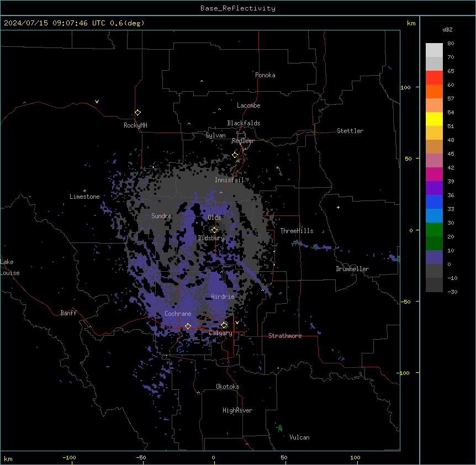Screen dimensions: 476x465
Task: Click the Okotoks city label
Action: click(228, 387)
